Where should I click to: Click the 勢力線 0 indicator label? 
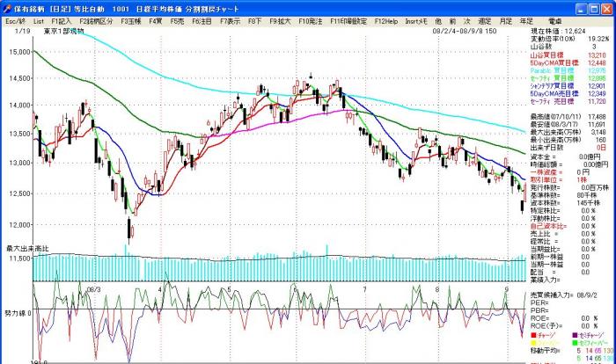point(18,313)
